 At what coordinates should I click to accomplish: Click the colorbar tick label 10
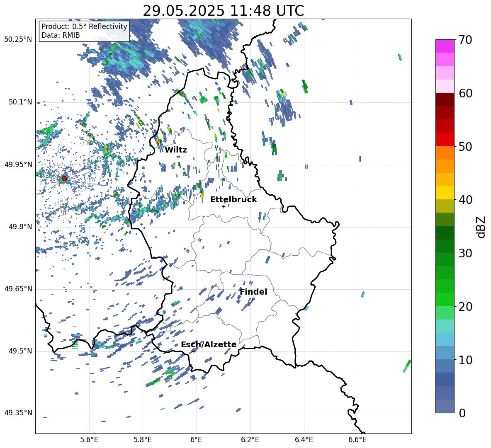pyautogui.click(x=465, y=360)
